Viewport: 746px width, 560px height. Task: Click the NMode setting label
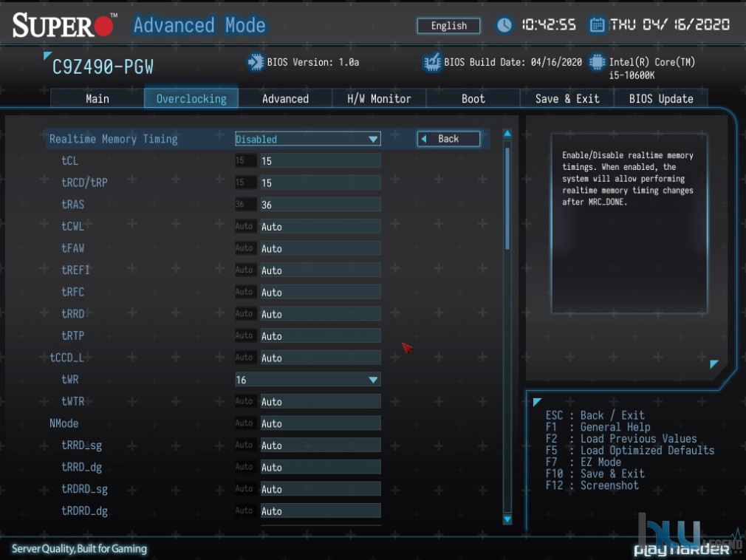coord(64,423)
